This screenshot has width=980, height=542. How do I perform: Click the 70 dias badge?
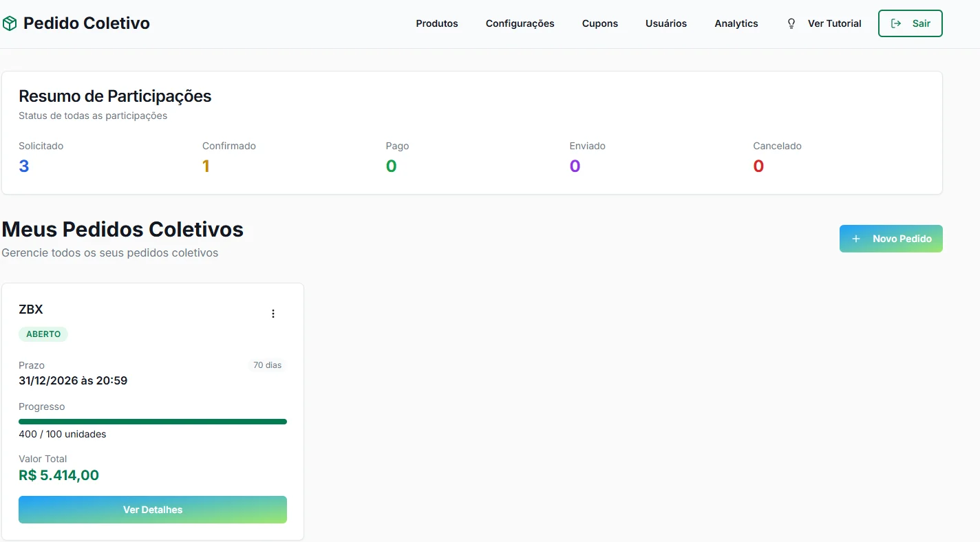click(x=268, y=365)
